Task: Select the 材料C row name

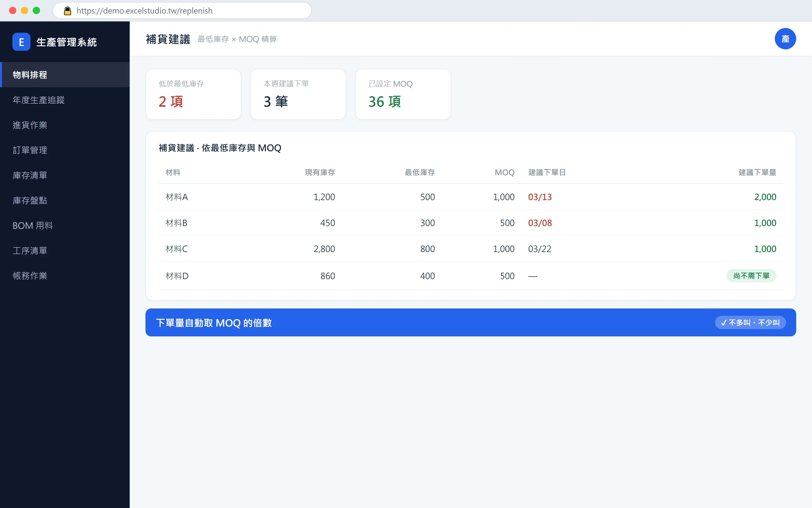Action: pyautogui.click(x=176, y=249)
